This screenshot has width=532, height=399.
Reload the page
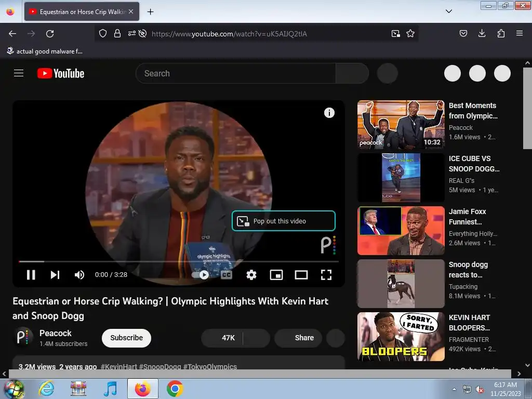[x=50, y=34]
